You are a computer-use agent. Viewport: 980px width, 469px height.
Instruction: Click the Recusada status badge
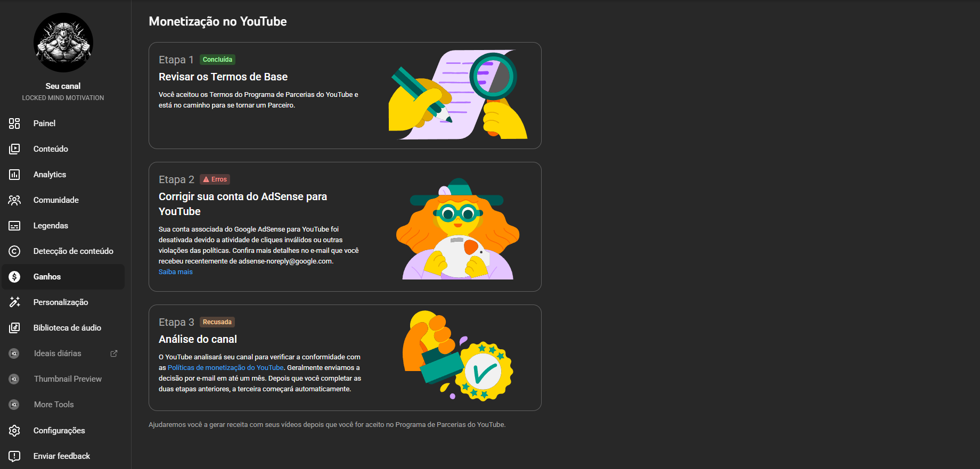217,322
